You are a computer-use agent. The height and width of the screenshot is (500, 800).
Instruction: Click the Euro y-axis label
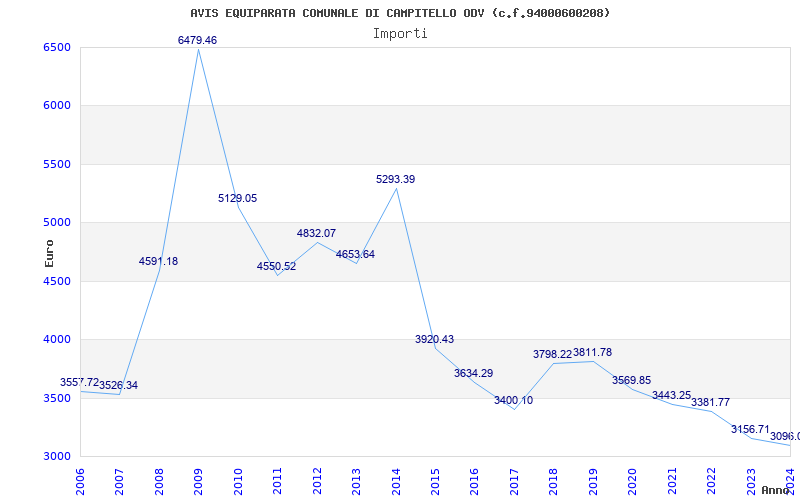point(49,253)
